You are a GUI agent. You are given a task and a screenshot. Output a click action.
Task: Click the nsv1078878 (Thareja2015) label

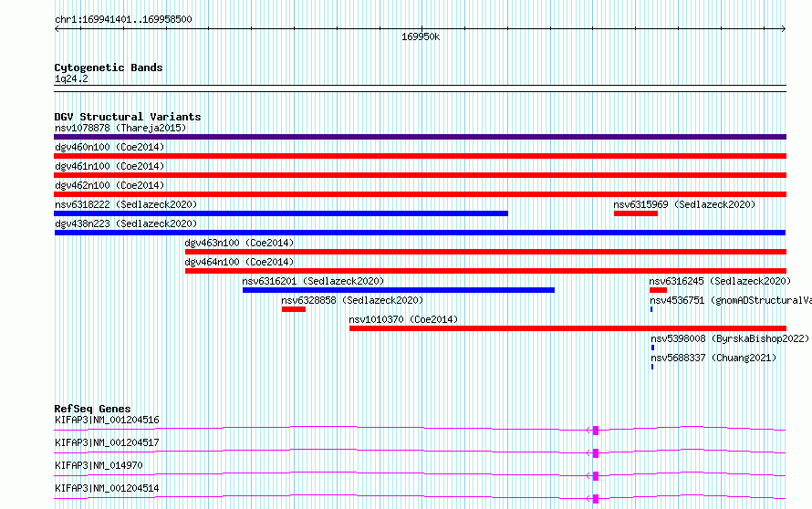pos(120,128)
